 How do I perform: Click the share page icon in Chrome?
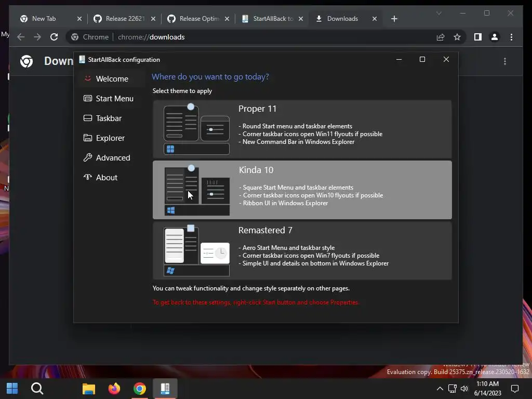441,37
